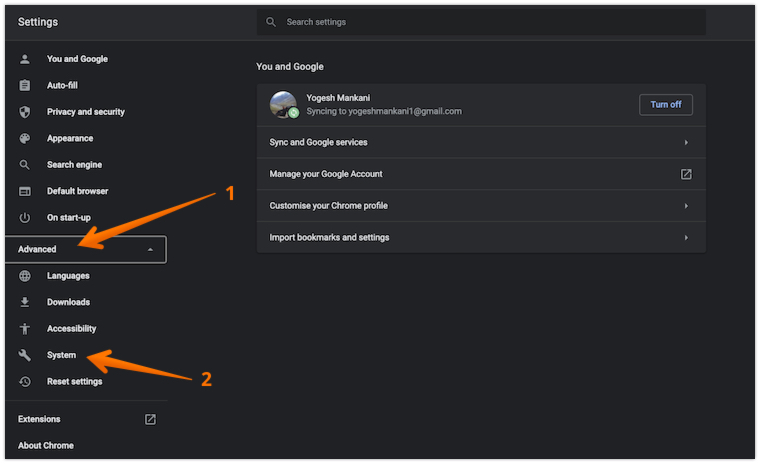Open Search engine settings section

coord(74,165)
